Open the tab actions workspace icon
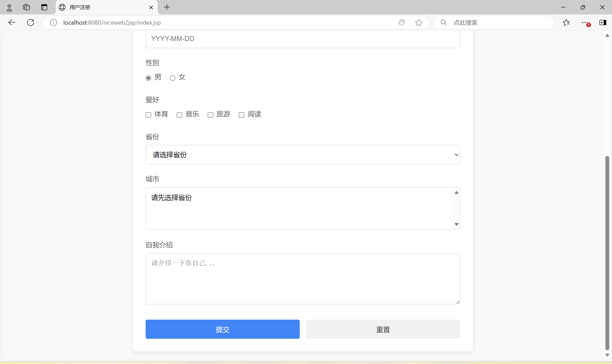This screenshot has width=612, height=364. click(x=26, y=7)
